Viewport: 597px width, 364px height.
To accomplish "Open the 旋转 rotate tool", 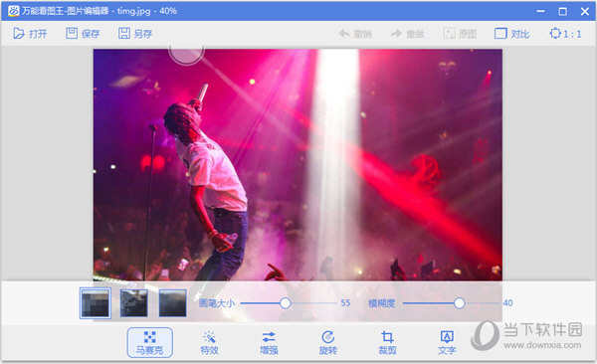I will coord(327,343).
